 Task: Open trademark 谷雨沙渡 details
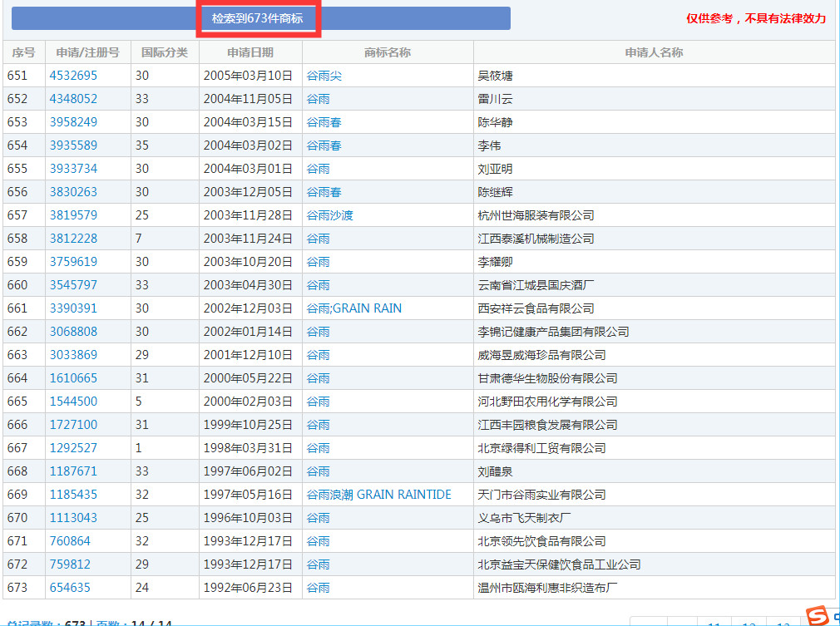click(x=329, y=215)
